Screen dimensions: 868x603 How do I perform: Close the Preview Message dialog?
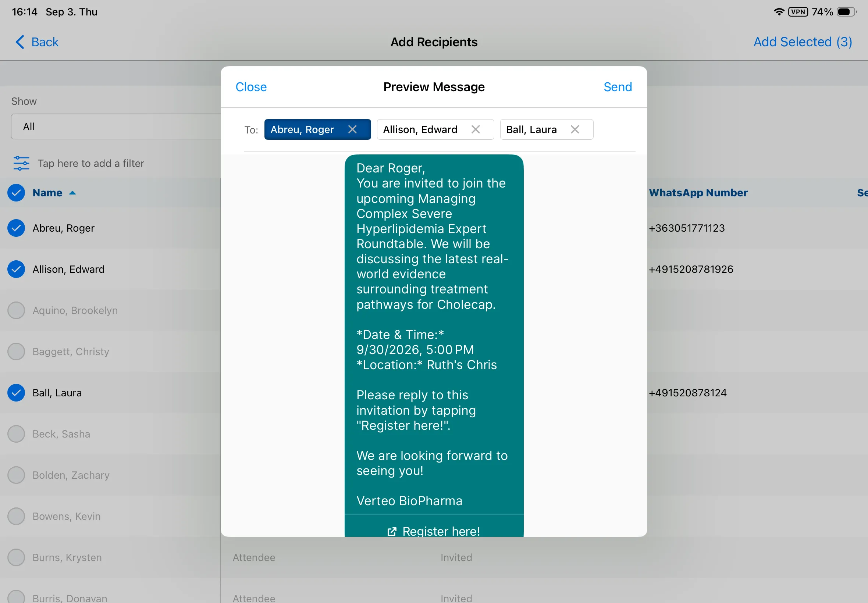(251, 87)
